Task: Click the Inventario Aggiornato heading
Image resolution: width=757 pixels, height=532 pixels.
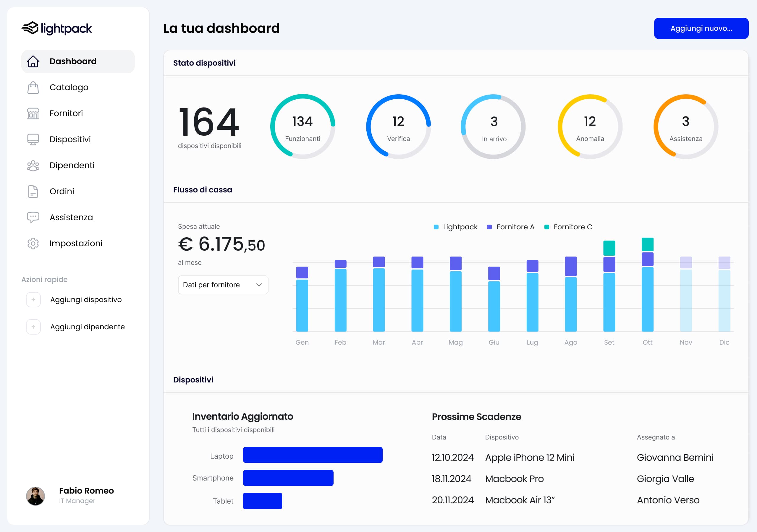Action: pyautogui.click(x=243, y=417)
